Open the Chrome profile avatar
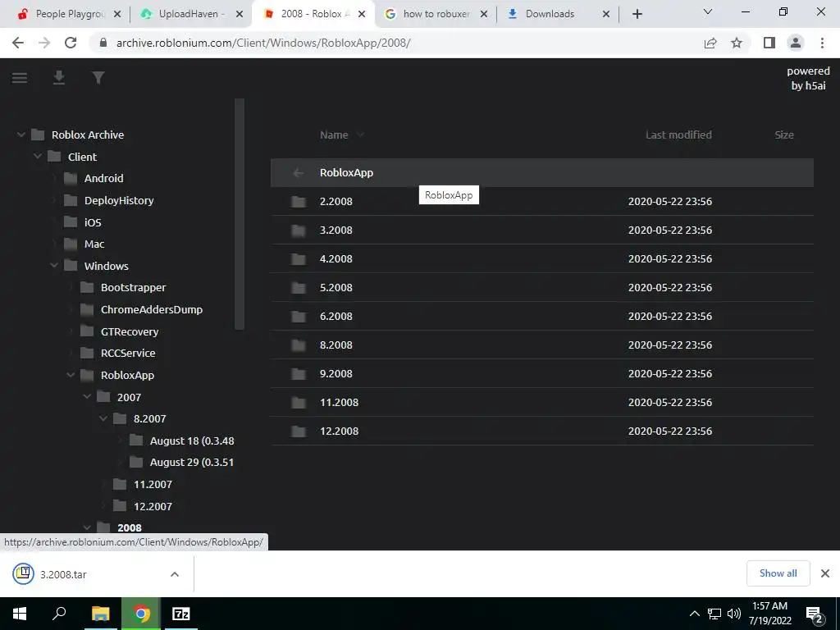 coord(796,43)
